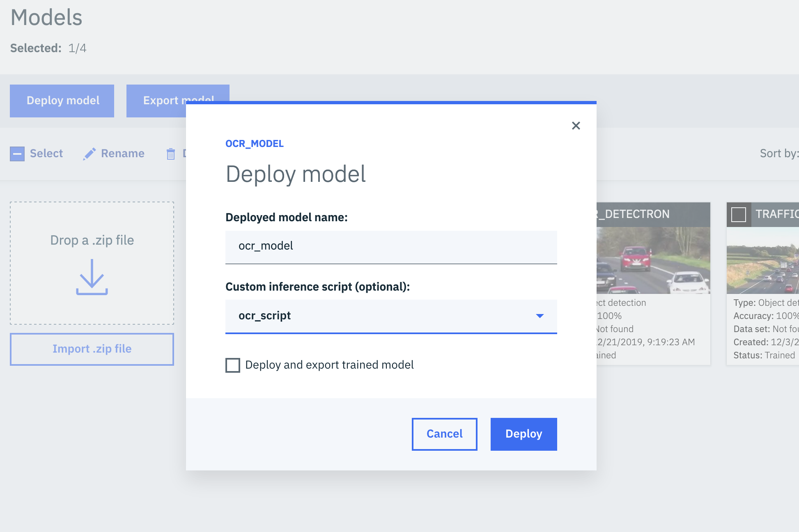Screen dimensions: 799x532
Task: Click the ocr_script dropdown arrow
Action: tap(540, 316)
